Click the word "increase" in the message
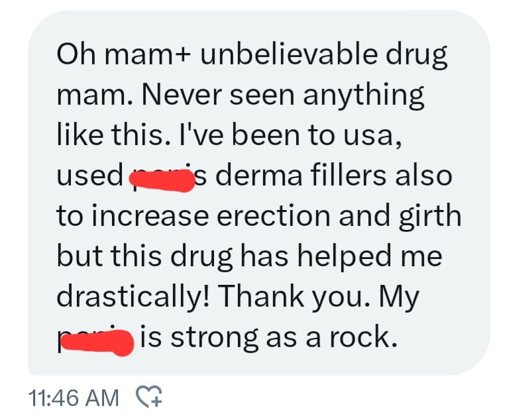Screen dimensions: 526x420 tap(150, 216)
